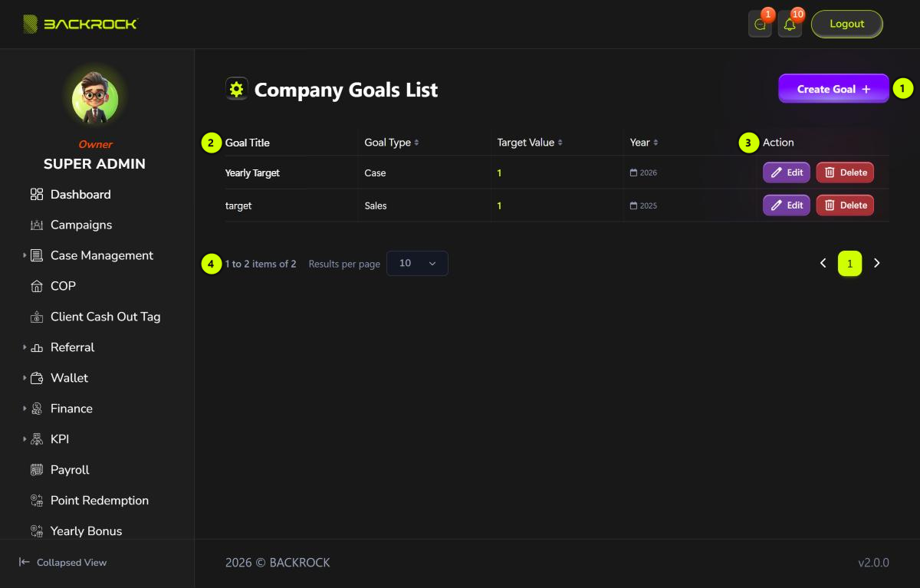
Task: Click the v2.0.0 version text
Action: coord(873,563)
